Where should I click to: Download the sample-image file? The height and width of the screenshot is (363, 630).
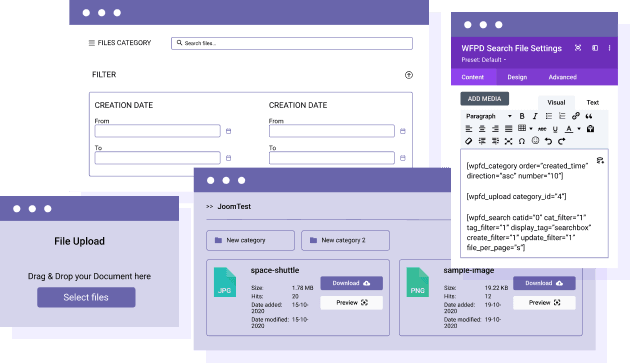coord(544,283)
